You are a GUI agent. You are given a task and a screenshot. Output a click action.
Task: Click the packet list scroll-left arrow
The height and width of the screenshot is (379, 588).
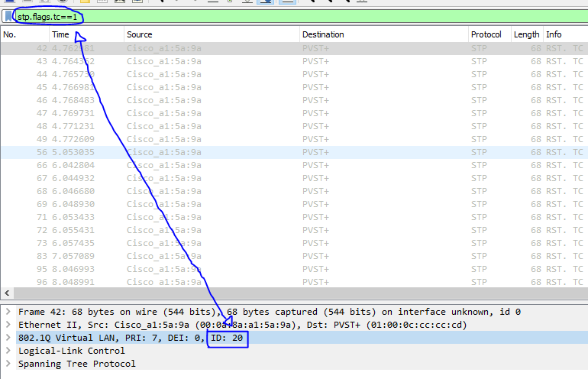(7, 293)
